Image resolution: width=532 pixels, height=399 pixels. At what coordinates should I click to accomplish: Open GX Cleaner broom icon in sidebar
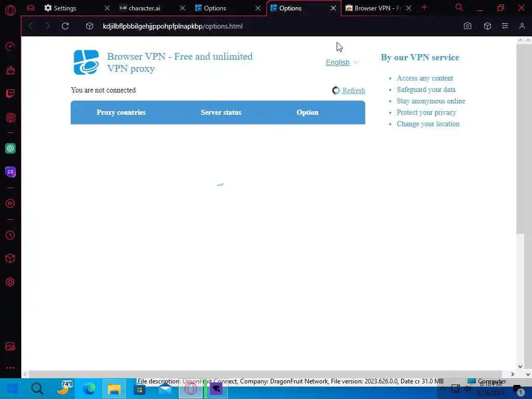(x=10, y=70)
